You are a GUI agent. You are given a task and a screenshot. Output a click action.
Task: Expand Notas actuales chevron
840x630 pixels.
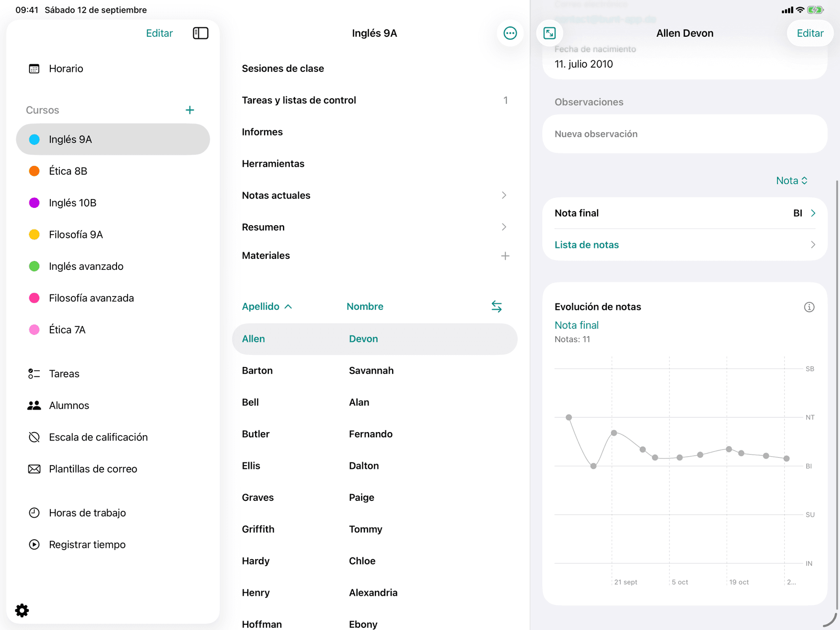click(x=504, y=195)
